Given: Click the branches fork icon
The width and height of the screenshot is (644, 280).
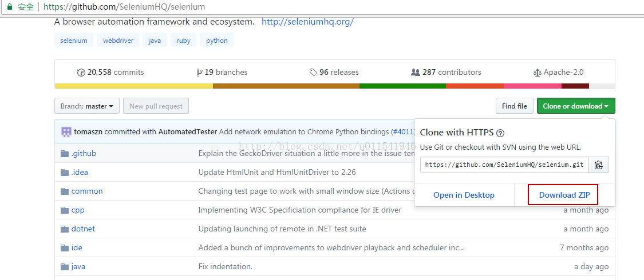Looking at the screenshot, I should coord(200,73).
